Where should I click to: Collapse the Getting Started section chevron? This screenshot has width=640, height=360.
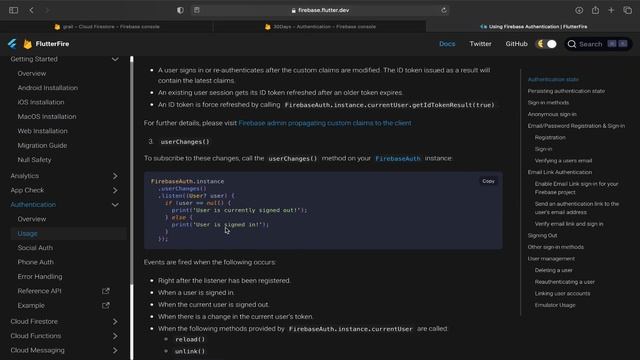click(x=115, y=59)
